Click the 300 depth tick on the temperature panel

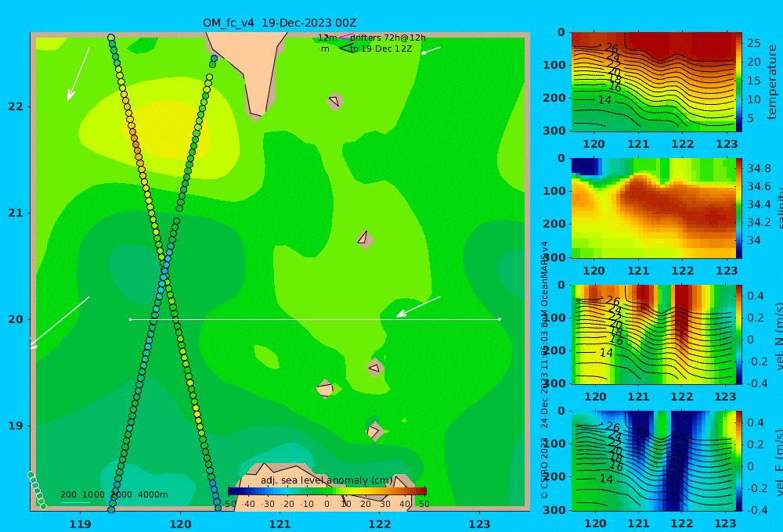pos(554,131)
